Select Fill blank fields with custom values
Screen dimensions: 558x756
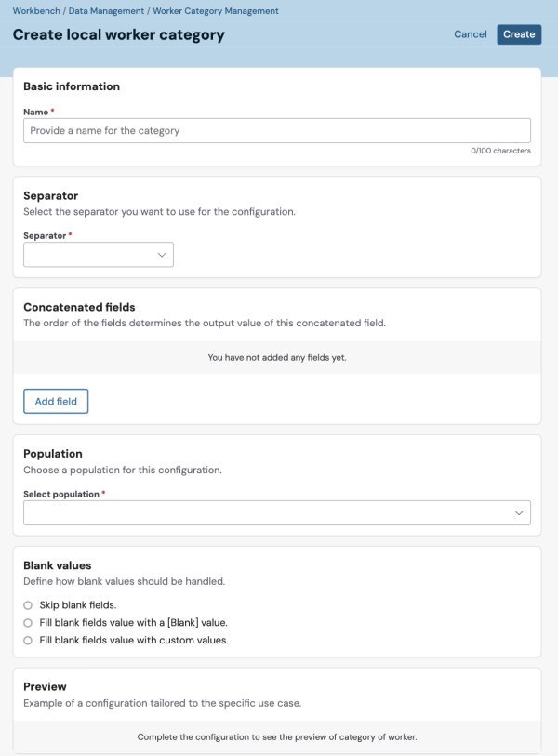pos(28,641)
